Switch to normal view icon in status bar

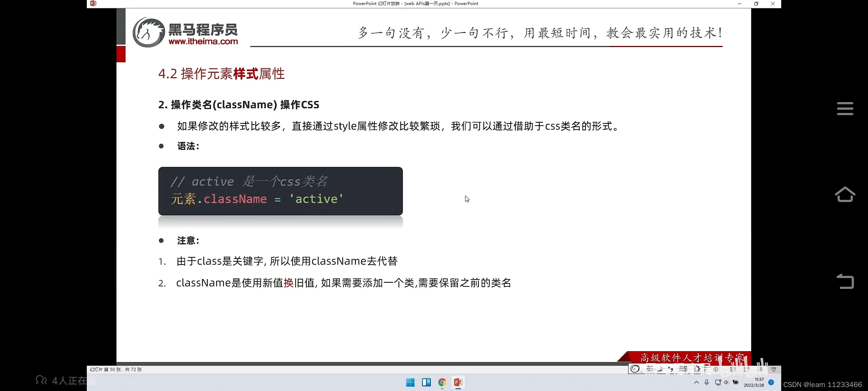point(733,370)
